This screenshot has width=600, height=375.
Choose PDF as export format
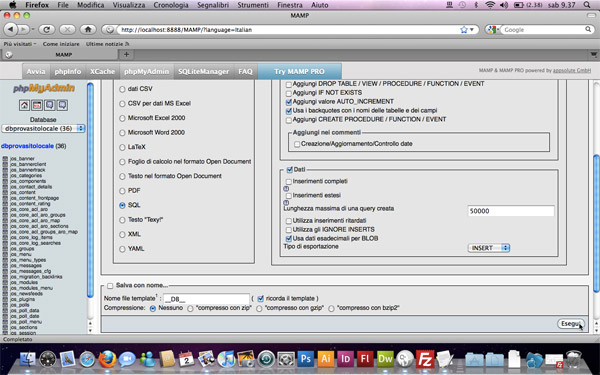tap(122, 191)
